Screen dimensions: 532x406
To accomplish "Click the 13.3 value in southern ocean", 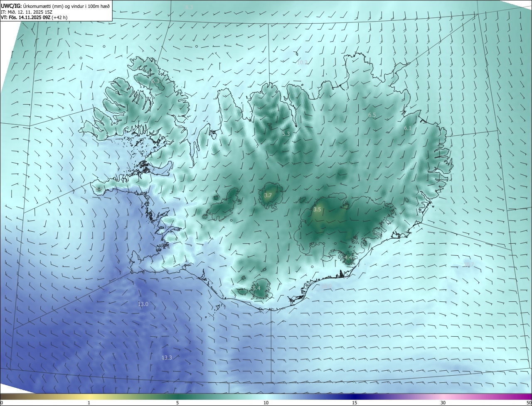I will tap(167, 357).
